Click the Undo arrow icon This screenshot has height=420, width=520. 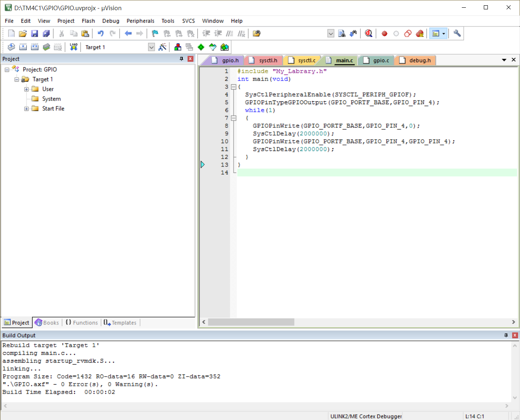pyautogui.click(x=101, y=33)
